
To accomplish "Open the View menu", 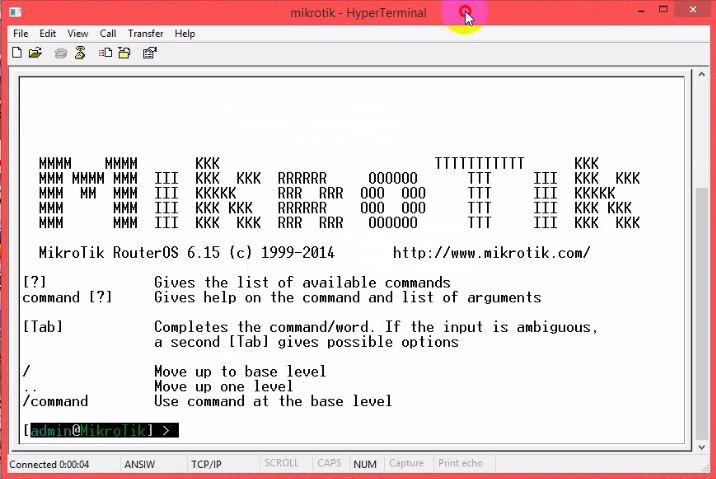I will (x=78, y=33).
